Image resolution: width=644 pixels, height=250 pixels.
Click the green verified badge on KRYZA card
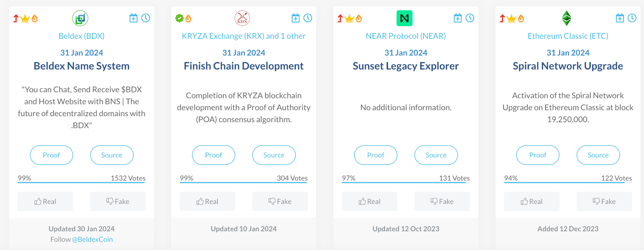pos(180,18)
